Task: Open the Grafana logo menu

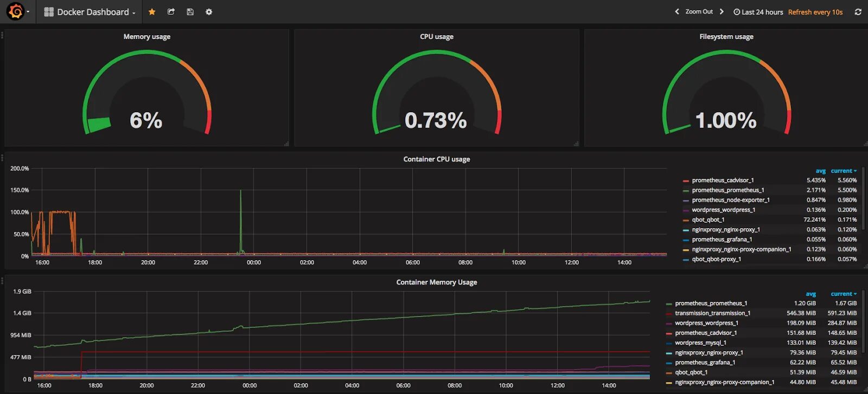Action: [x=17, y=11]
